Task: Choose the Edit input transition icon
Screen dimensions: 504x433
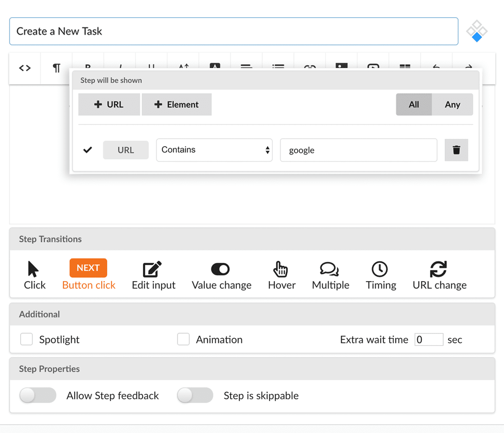Action: pos(152,269)
